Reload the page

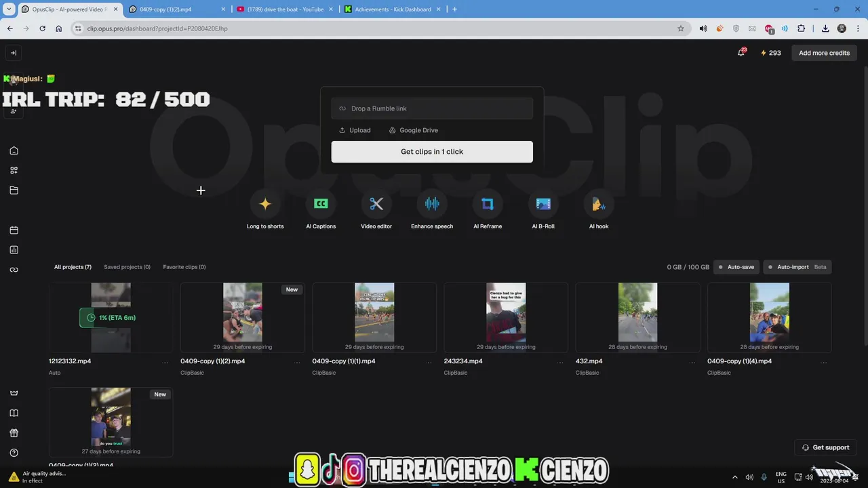click(x=42, y=28)
